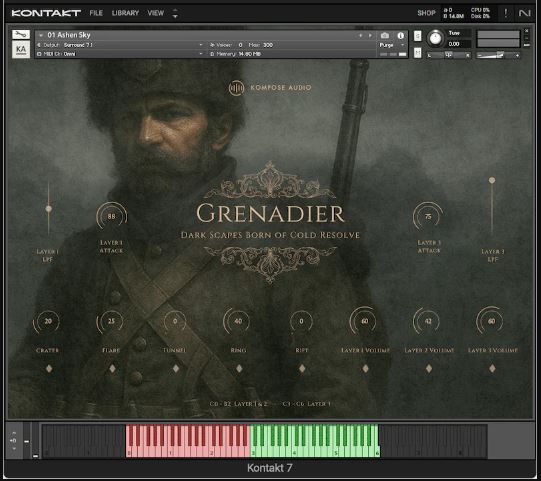The width and height of the screenshot is (541, 481).
Task: Play the green C5 key on keyboard
Action: [x=336, y=450]
